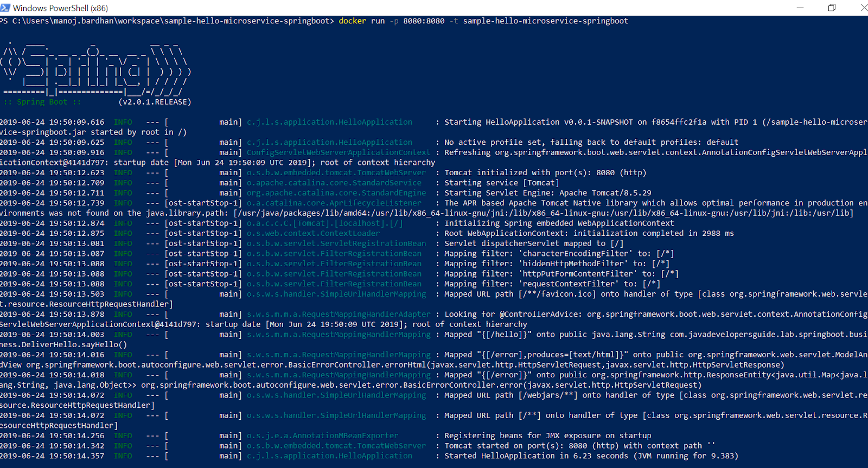Click 'Initializing Spring embedded WebApplicationContext' message
Screen dimensions: 868x468
pos(559,223)
